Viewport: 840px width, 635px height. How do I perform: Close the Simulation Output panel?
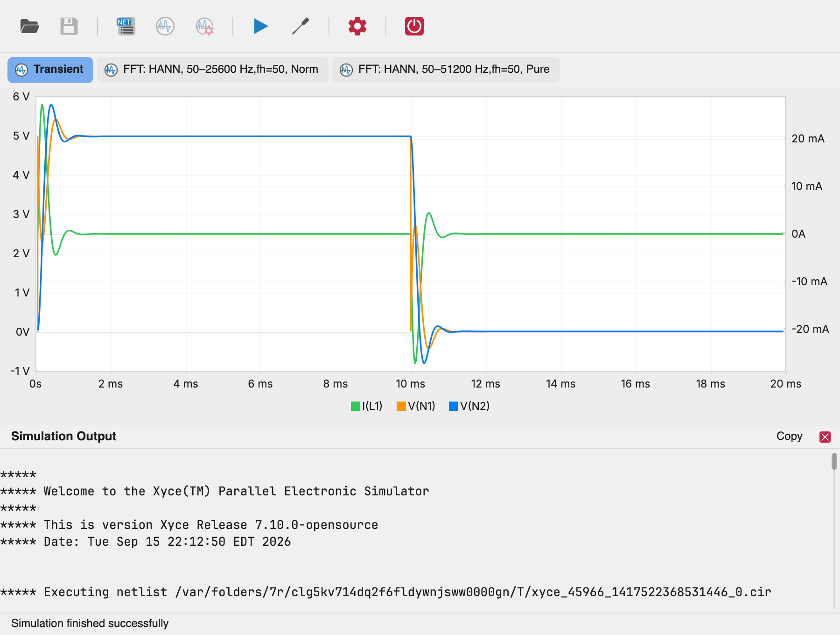825,437
